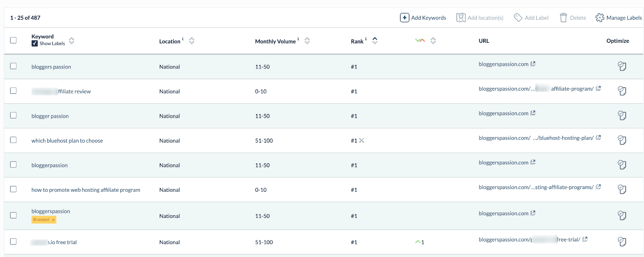
Task: Sort by Rank column arrows
Action: (x=375, y=41)
